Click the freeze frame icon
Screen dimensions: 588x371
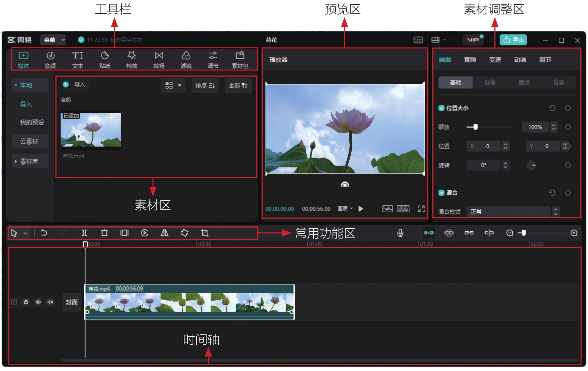(124, 233)
